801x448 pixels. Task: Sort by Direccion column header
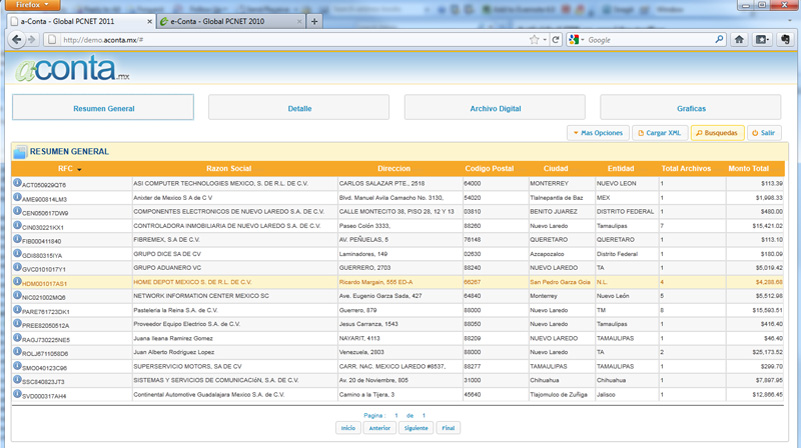click(394, 169)
